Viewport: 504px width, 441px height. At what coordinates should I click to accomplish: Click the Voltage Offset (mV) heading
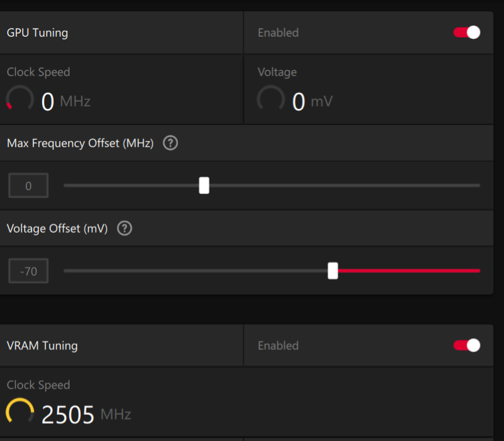57,229
